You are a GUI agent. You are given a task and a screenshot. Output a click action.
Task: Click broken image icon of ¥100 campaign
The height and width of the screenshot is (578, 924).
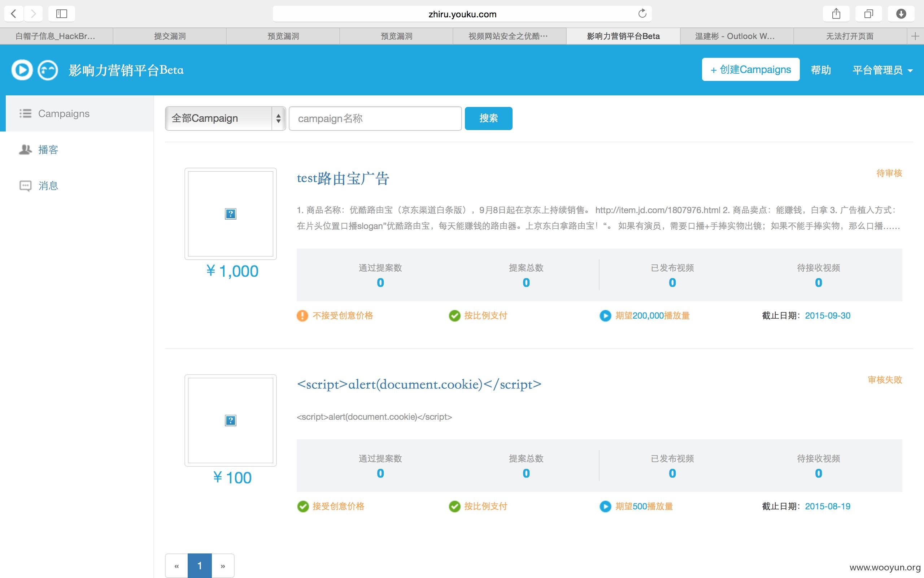click(231, 420)
